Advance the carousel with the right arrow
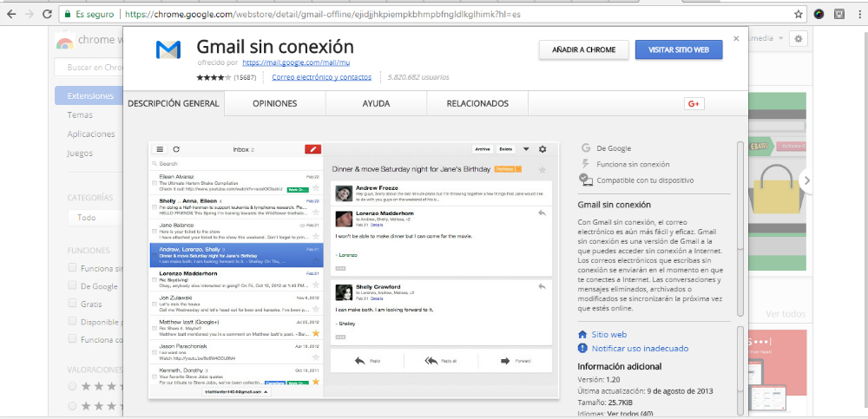 (806, 180)
